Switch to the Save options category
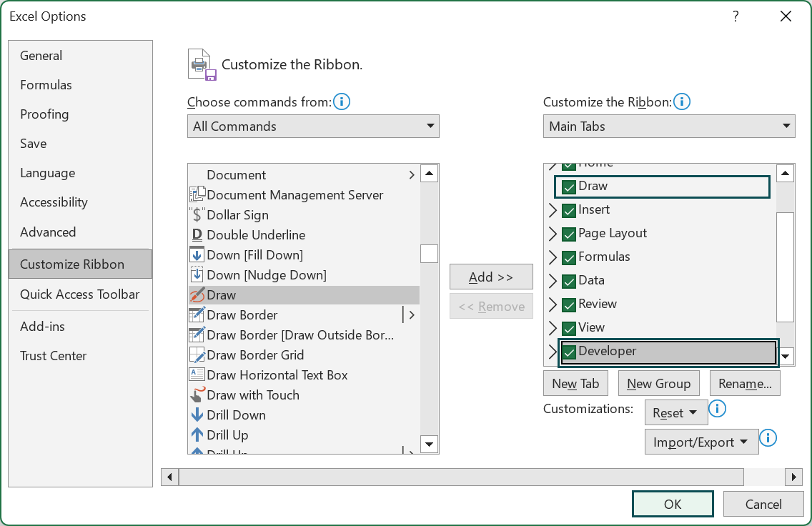 click(x=80, y=144)
